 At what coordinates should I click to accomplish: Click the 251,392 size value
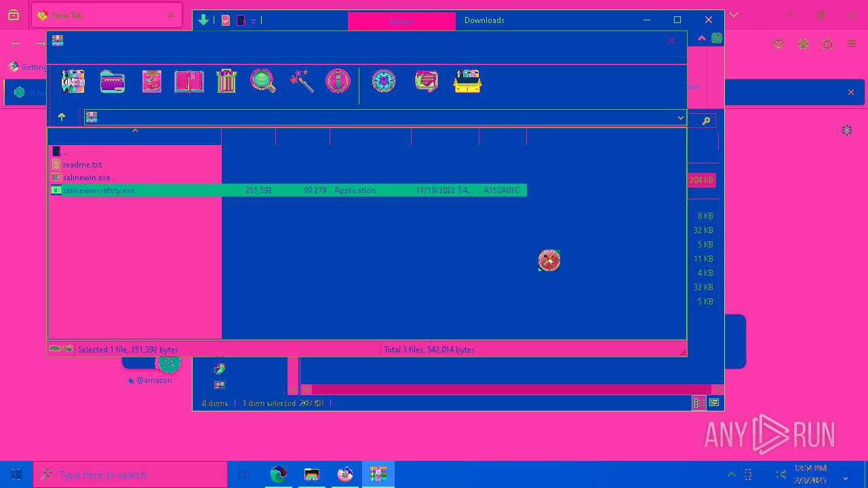coord(258,190)
